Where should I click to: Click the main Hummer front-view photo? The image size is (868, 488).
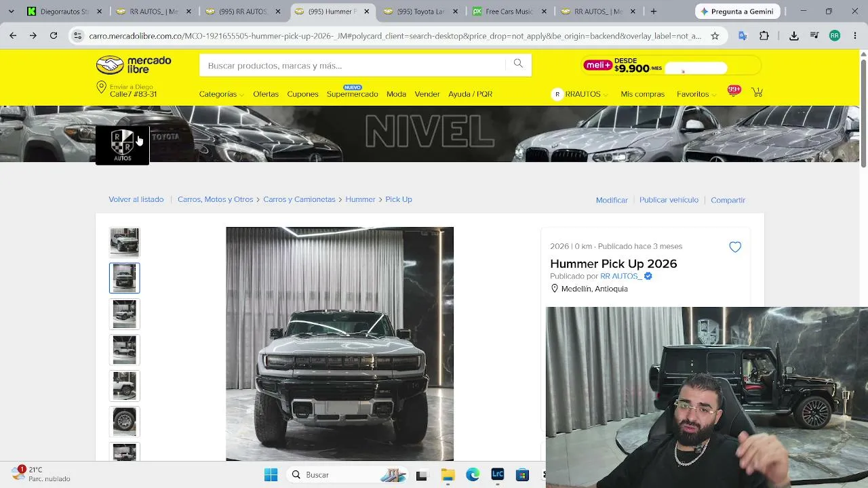[340, 344]
